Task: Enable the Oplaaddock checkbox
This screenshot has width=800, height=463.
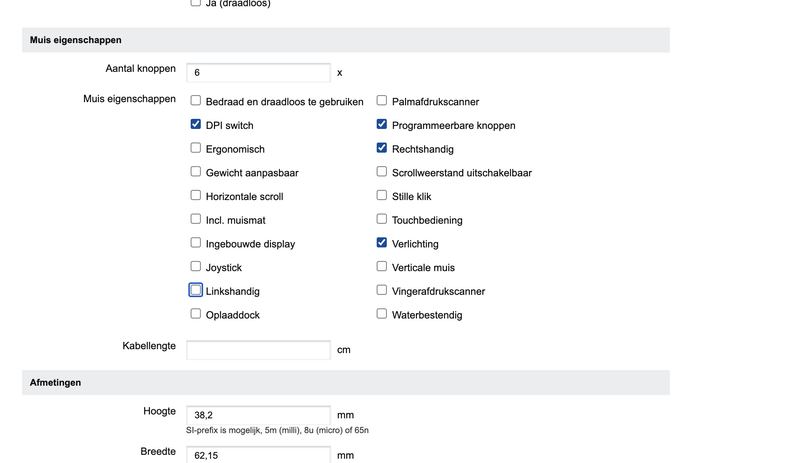Action: [x=196, y=314]
